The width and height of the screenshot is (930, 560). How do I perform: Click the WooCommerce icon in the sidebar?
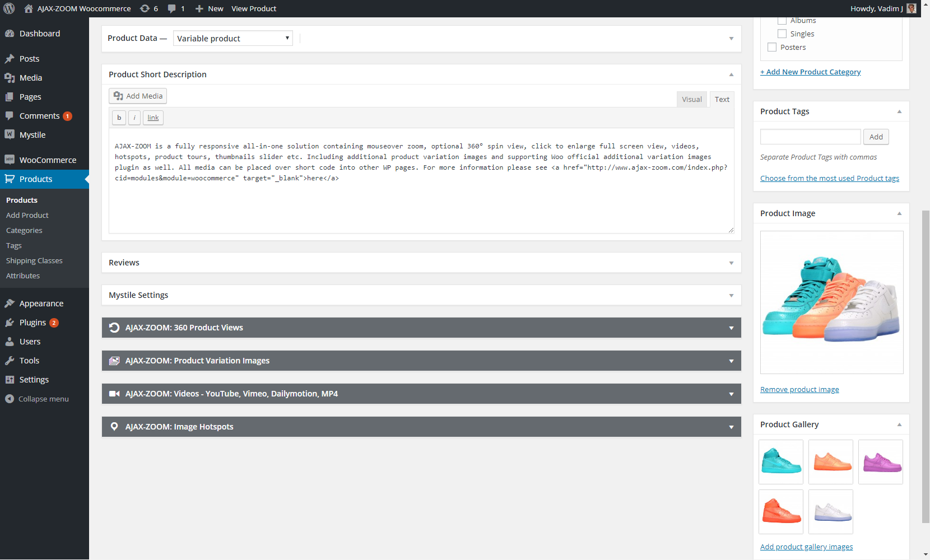pos(10,160)
